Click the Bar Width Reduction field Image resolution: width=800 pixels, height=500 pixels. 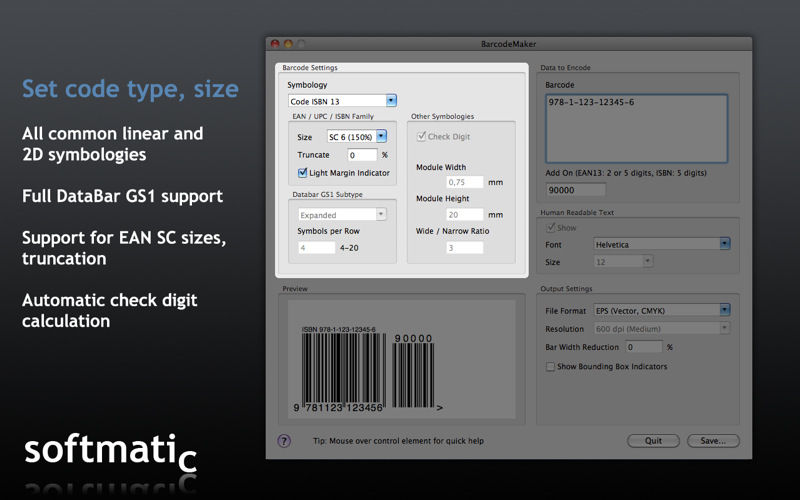click(644, 347)
